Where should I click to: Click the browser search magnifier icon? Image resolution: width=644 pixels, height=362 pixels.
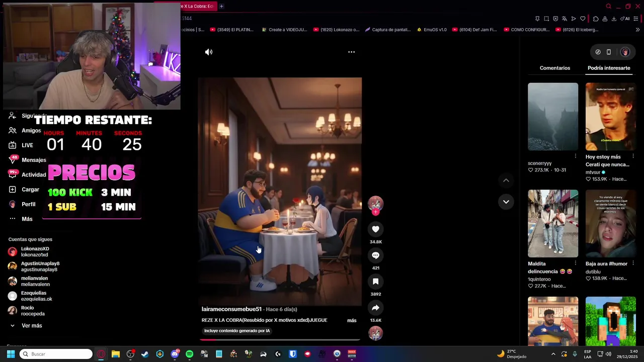click(x=608, y=7)
